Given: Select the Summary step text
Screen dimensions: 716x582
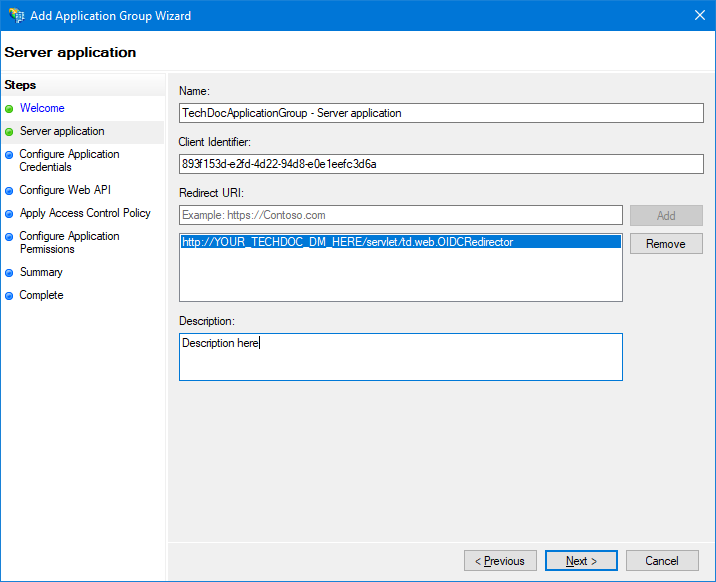Looking at the screenshot, I should [x=41, y=272].
